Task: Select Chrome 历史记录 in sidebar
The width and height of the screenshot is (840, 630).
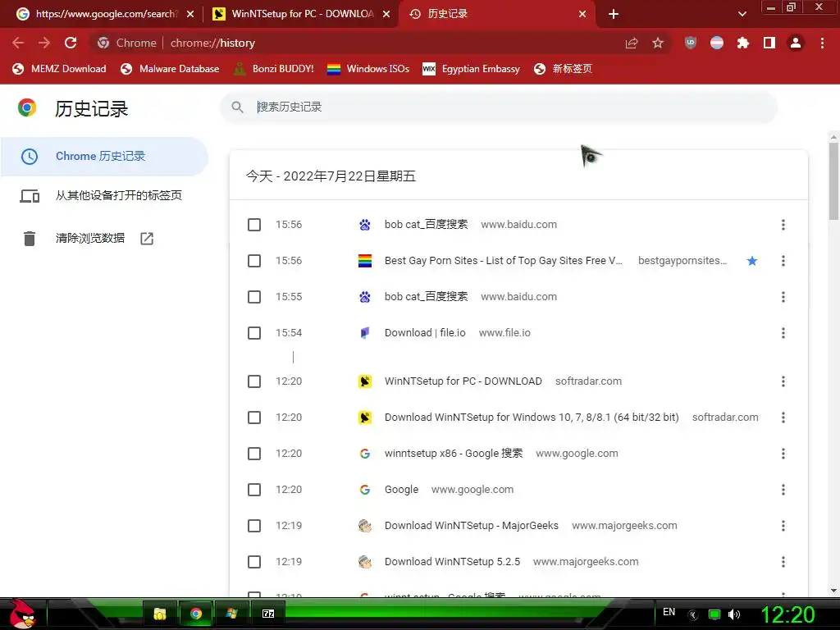Action: coord(104,157)
